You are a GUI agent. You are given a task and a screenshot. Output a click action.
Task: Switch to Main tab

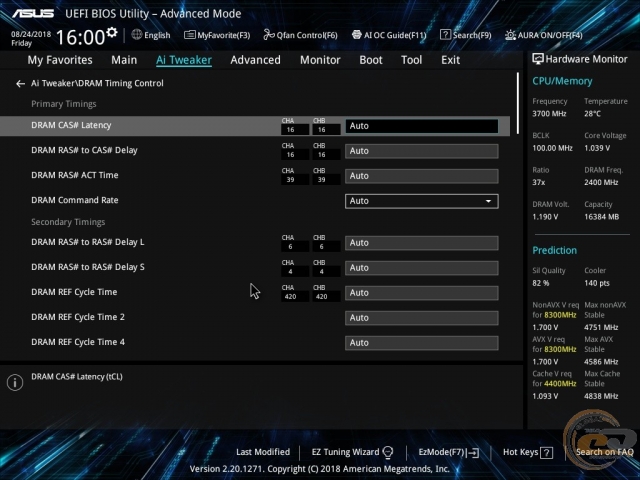124,60
